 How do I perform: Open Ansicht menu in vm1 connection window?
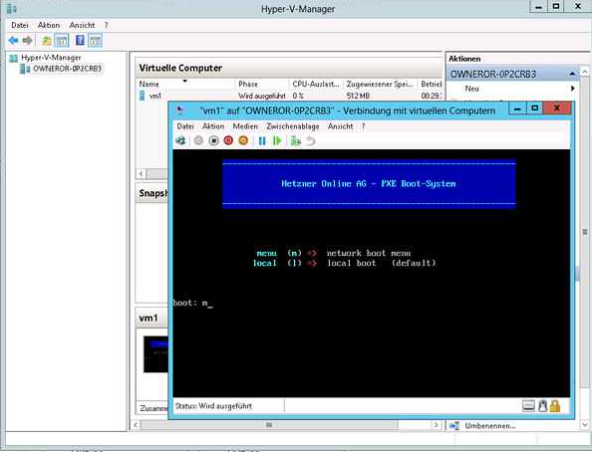341,126
